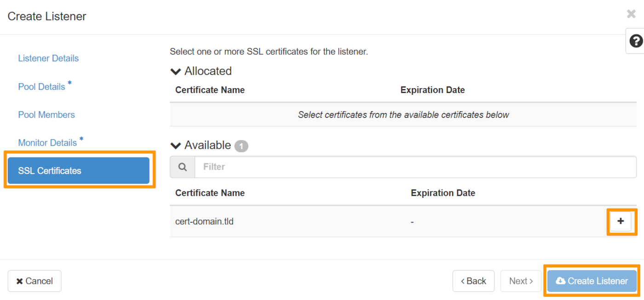Viewport: 644px width, 300px height.
Task: Collapse the Available certificates section
Action: (175, 145)
